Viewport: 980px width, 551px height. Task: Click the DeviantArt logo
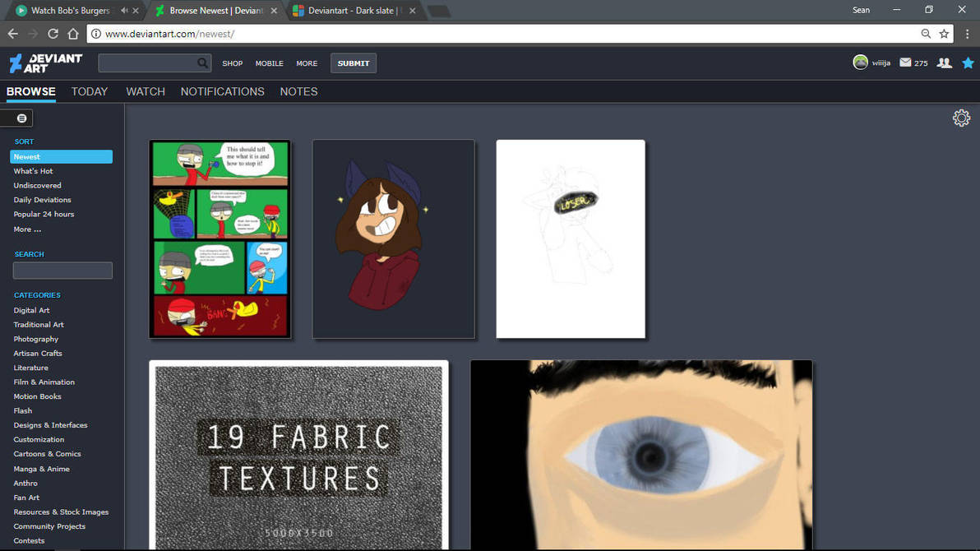45,63
